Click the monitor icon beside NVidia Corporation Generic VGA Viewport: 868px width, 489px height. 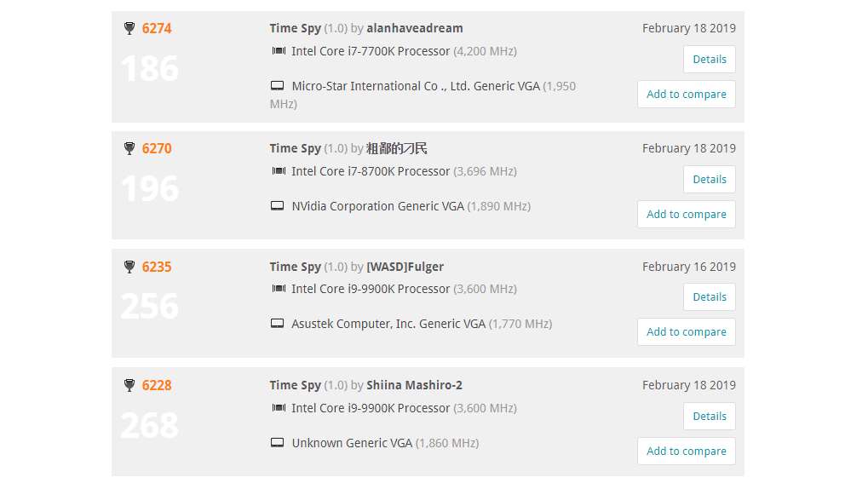278,206
